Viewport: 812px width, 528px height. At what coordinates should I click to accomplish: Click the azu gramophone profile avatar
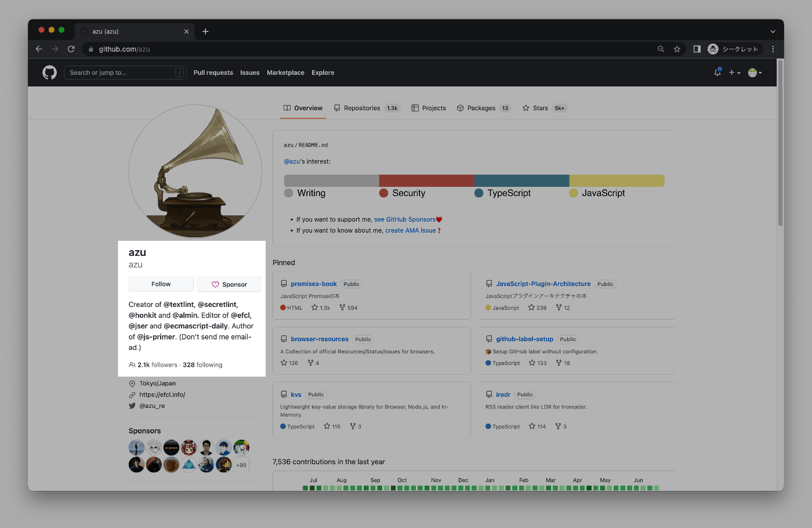(x=195, y=171)
